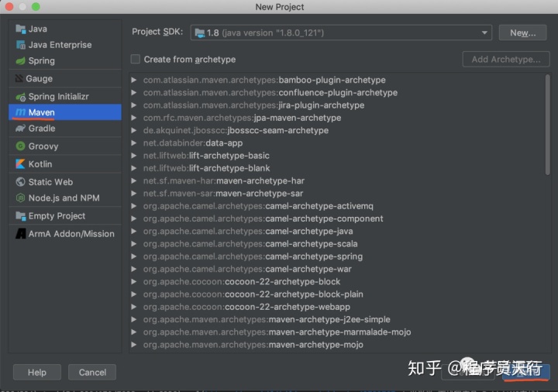Expand camel-archetype-activemq entry

point(134,206)
